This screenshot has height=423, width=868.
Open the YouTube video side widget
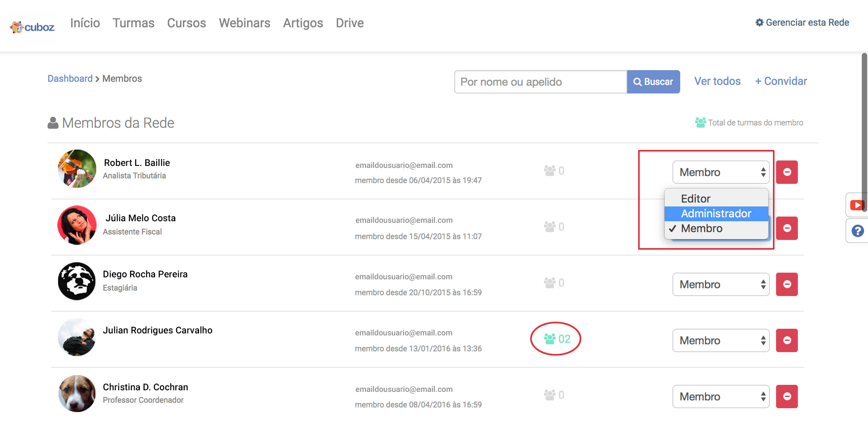[x=857, y=205]
